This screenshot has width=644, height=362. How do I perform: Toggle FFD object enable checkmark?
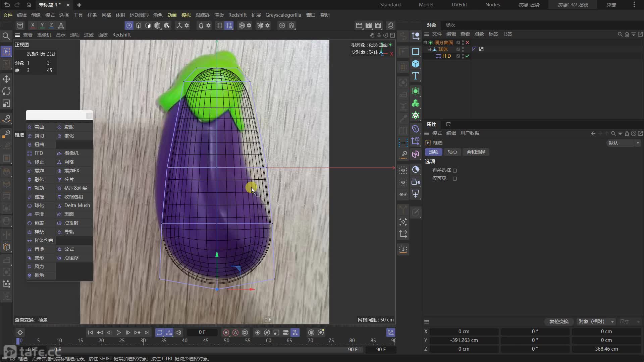(467, 56)
